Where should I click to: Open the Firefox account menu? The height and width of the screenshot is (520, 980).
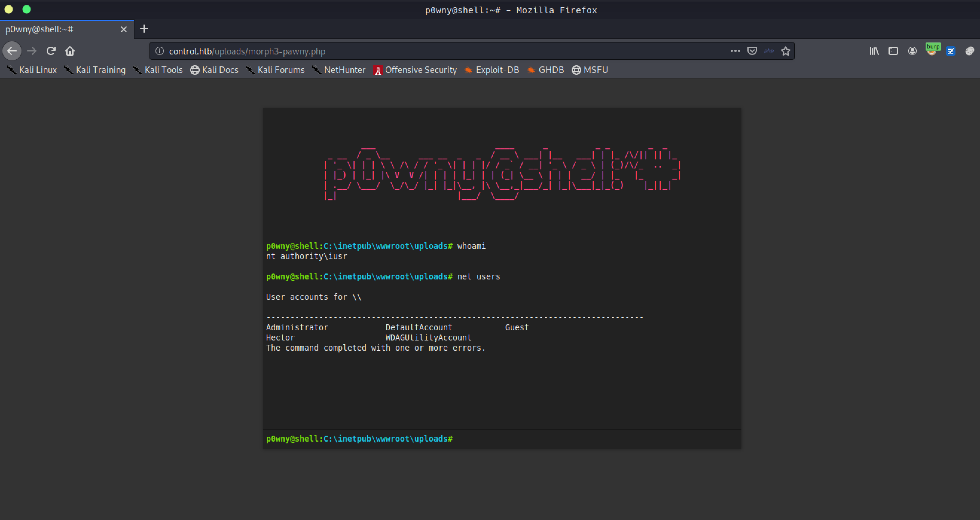912,51
